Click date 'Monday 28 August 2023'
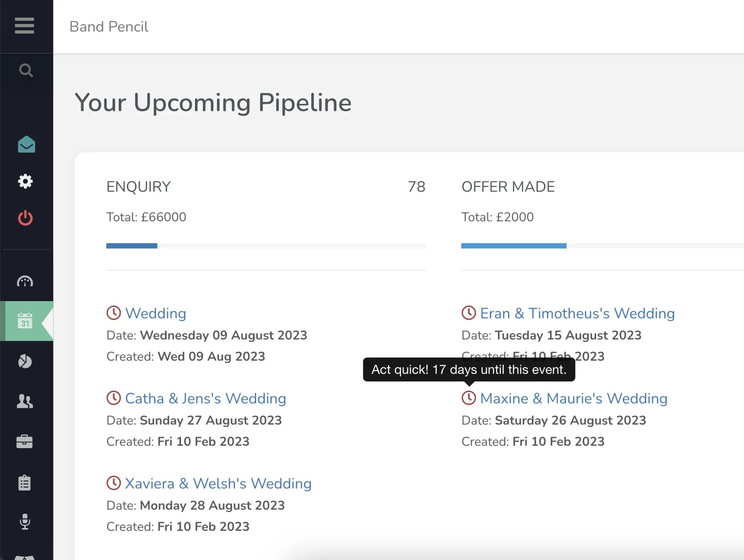Image resolution: width=744 pixels, height=560 pixels. (213, 506)
